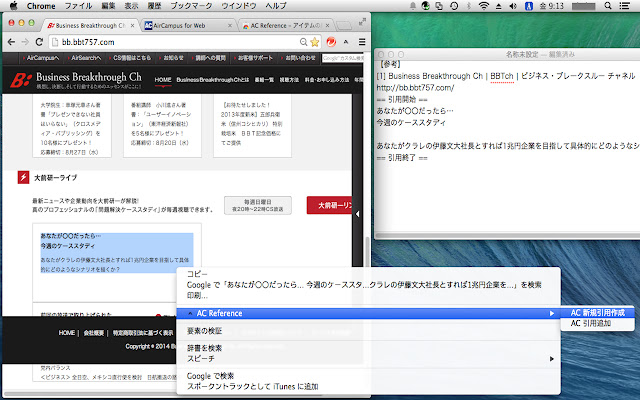Close the Business Breakthrough Ch tab
The height and width of the screenshot is (400, 640).
[132, 25]
